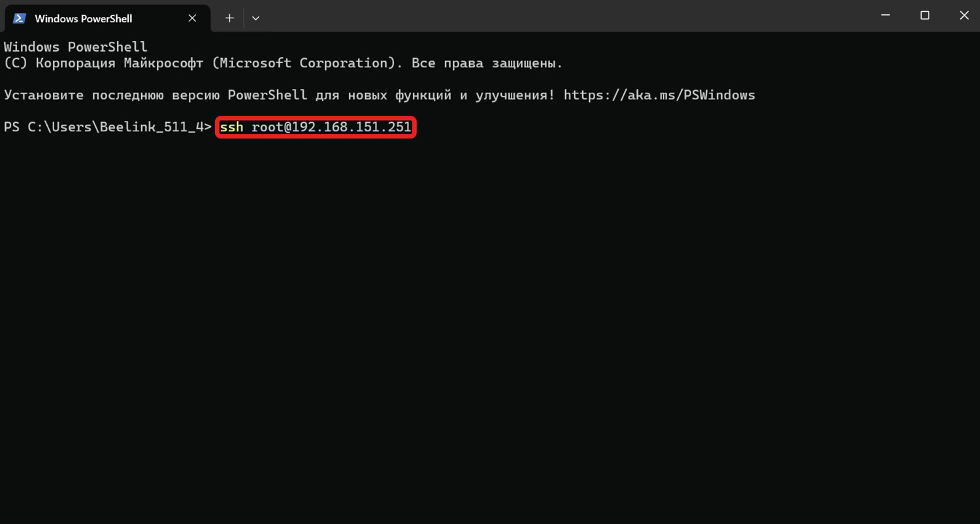Click the PowerShell icon in the tab
Viewport: 980px width, 524px height.
(19, 18)
